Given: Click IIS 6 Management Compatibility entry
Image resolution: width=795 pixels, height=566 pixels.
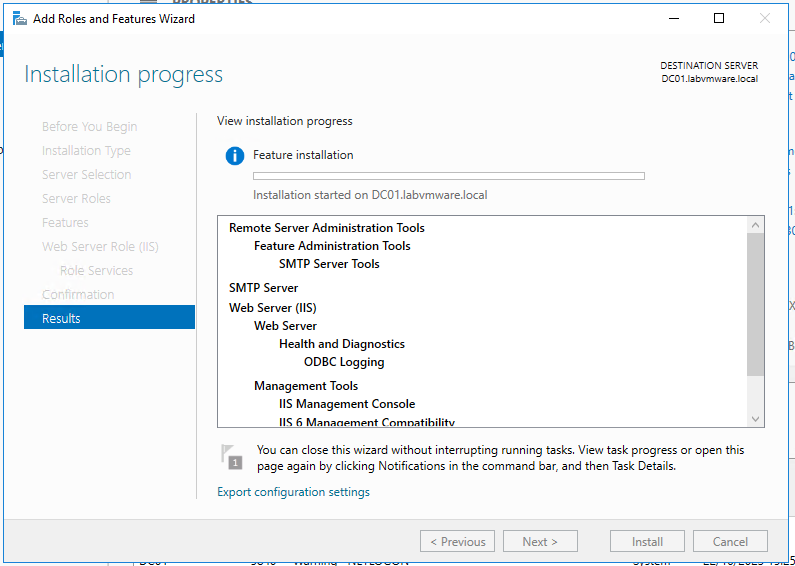Looking at the screenshot, I should tap(367, 421).
